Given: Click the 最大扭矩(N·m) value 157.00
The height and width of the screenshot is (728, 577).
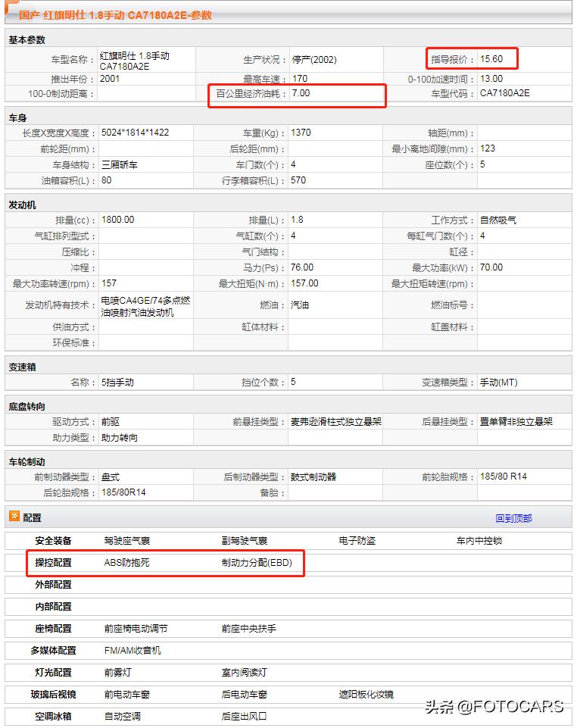Looking at the screenshot, I should click(304, 283).
